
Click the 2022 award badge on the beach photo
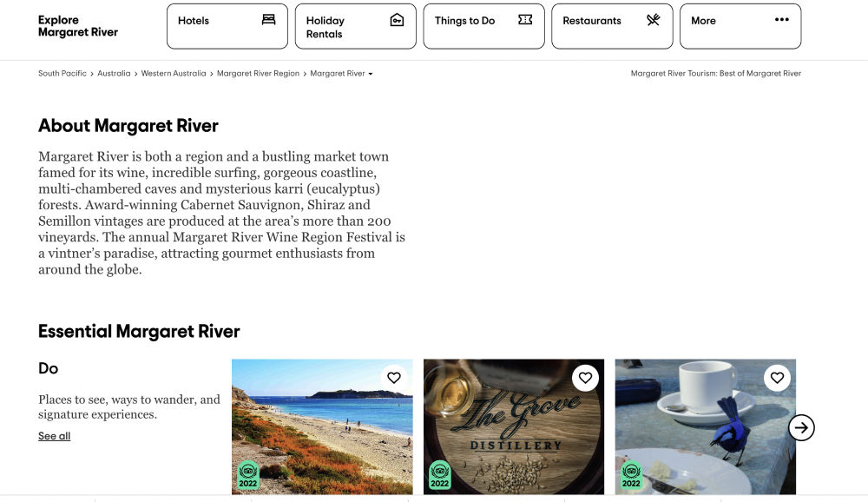point(248,475)
